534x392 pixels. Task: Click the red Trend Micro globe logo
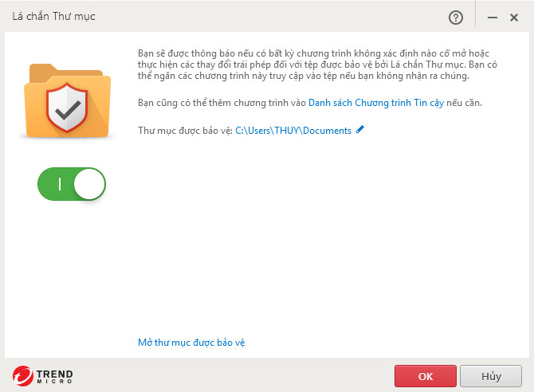[23, 376]
